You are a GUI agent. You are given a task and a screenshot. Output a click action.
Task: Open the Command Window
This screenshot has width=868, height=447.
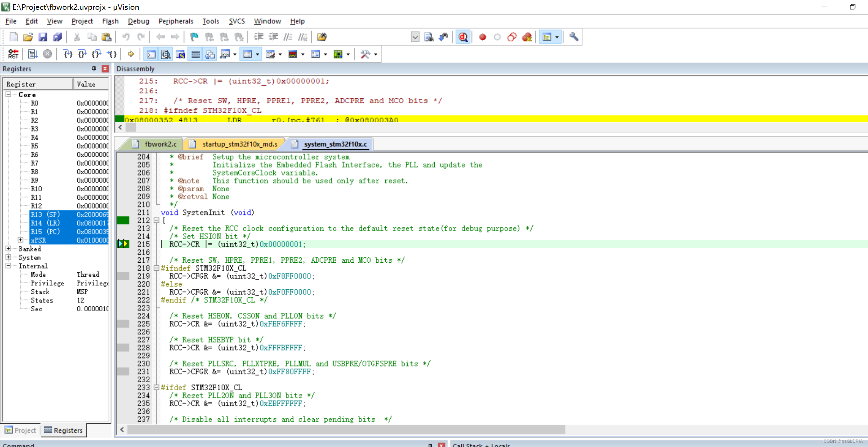pos(151,54)
